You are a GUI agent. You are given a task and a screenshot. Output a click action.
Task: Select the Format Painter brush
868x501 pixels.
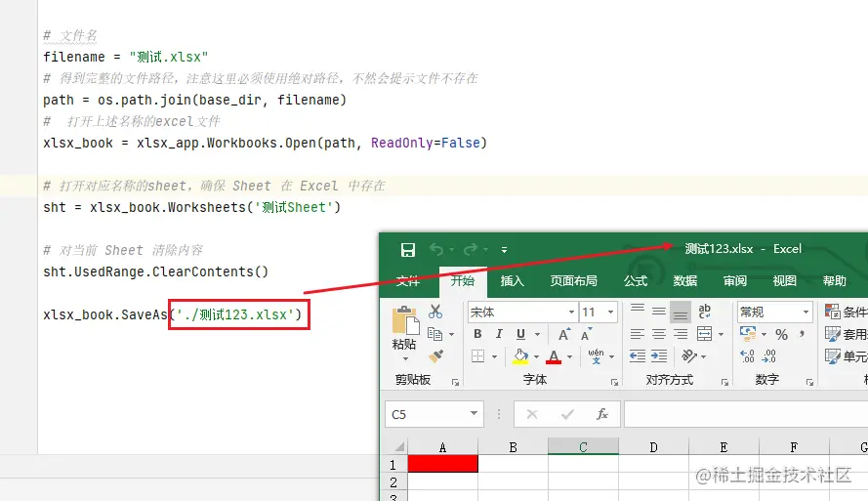pyautogui.click(x=435, y=355)
